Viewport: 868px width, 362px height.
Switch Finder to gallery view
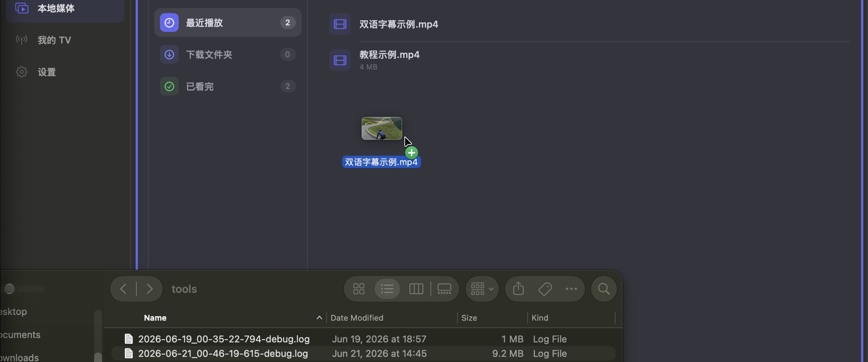pyautogui.click(x=444, y=289)
